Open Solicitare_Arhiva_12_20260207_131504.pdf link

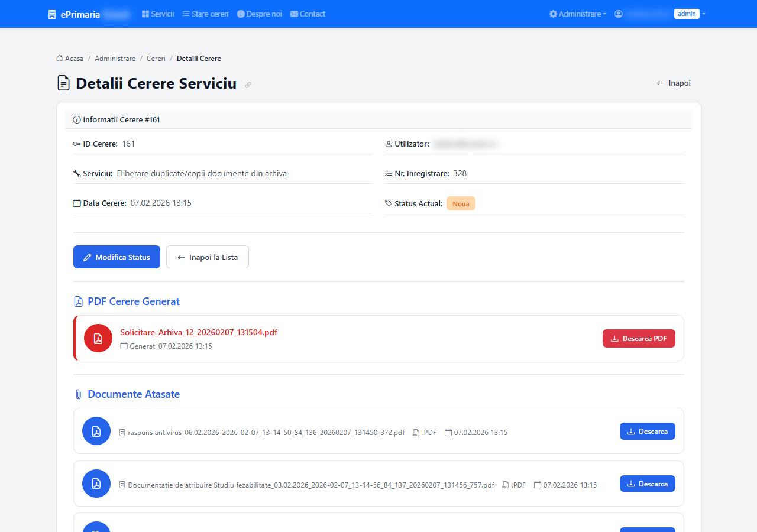coord(199,332)
